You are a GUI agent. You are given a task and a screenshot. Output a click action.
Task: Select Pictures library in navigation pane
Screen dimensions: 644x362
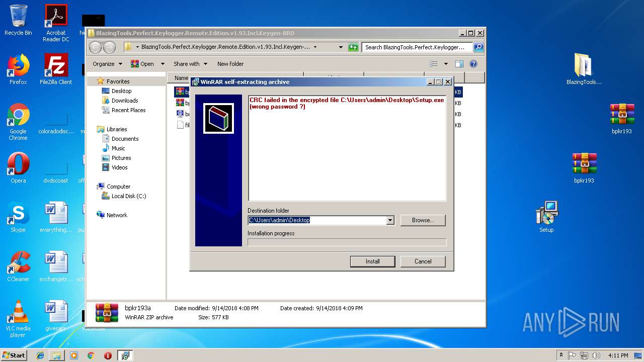pos(121,158)
